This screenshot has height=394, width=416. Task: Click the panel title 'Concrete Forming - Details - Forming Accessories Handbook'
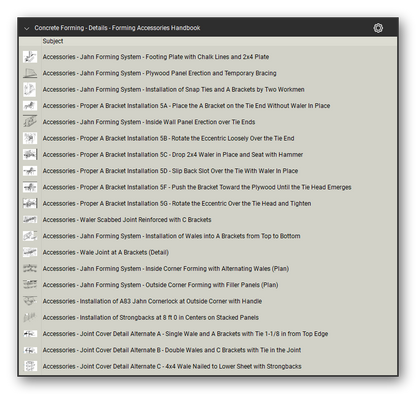pos(117,28)
